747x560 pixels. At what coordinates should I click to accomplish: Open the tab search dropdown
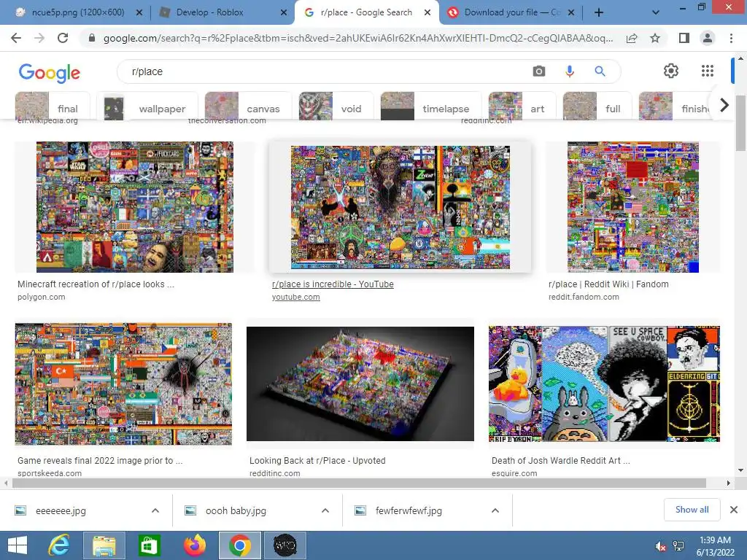coord(656,12)
